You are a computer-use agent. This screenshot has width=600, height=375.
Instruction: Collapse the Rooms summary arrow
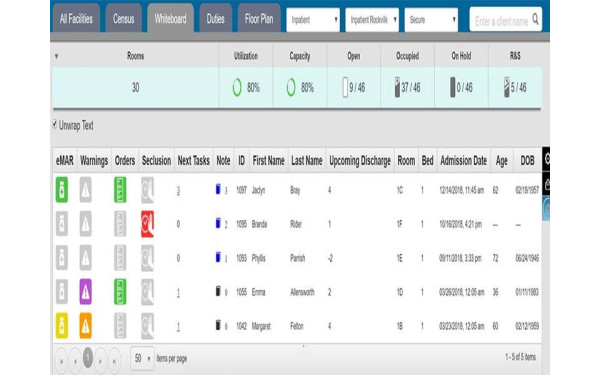pos(56,56)
